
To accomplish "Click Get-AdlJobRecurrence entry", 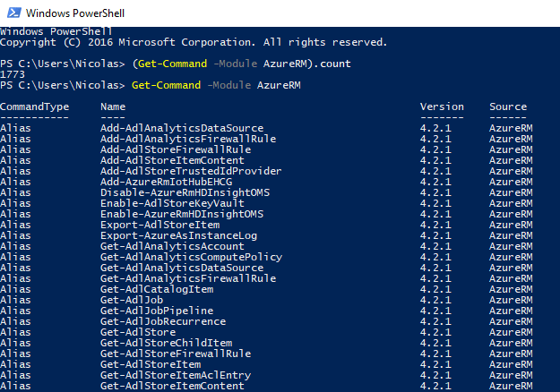I will coord(163,321).
